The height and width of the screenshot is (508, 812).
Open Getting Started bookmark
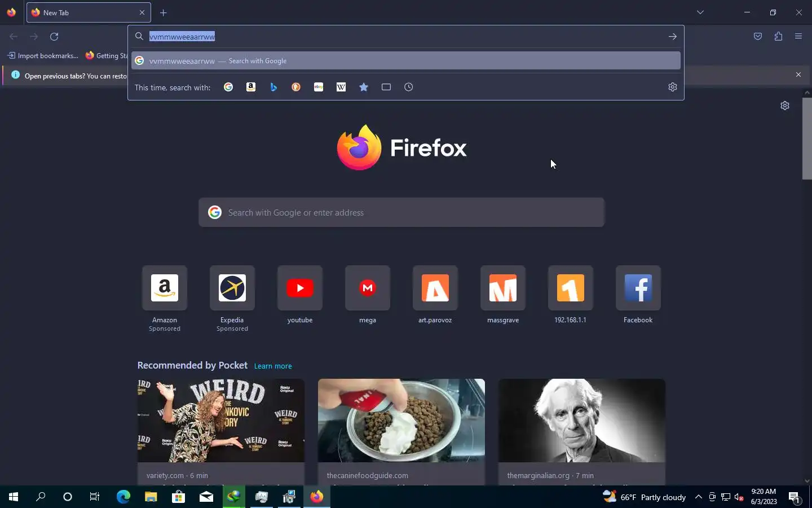(x=107, y=55)
